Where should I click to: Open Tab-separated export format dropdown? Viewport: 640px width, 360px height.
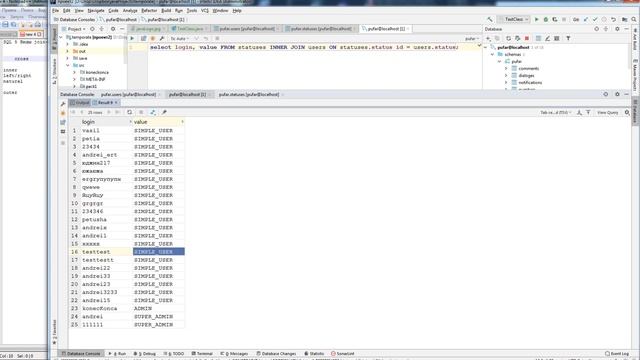pos(556,112)
